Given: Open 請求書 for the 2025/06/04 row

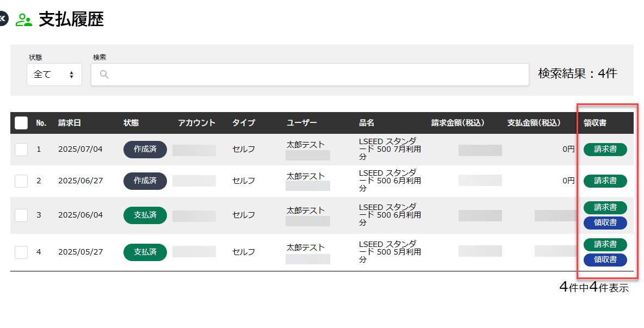Looking at the screenshot, I should coord(605,207).
